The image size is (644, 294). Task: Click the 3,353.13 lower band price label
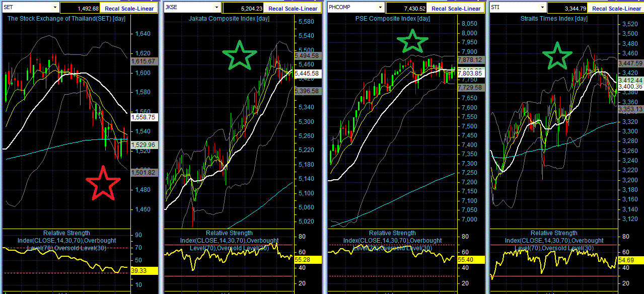631,109
